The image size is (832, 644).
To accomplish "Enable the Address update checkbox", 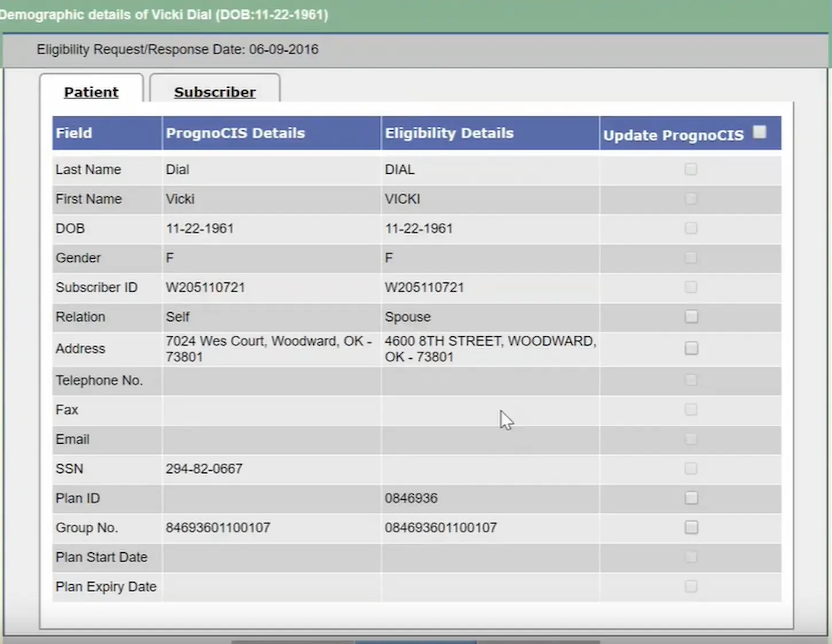I will [691, 348].
